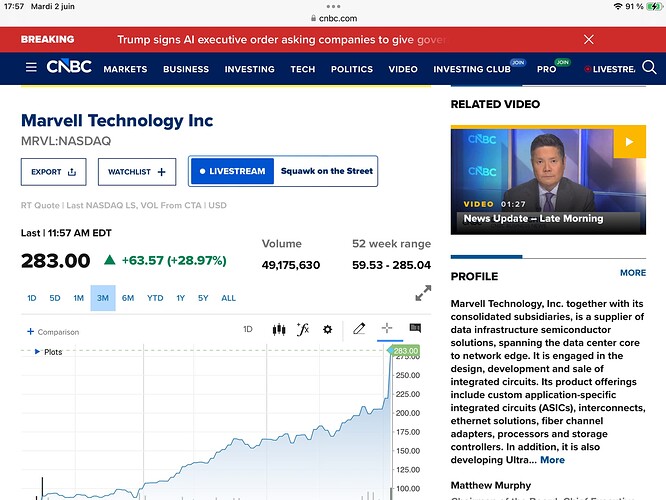Viewport: 666px width, 500px height.
Task: Go to Investing Club section
Action: click(472, 69)
